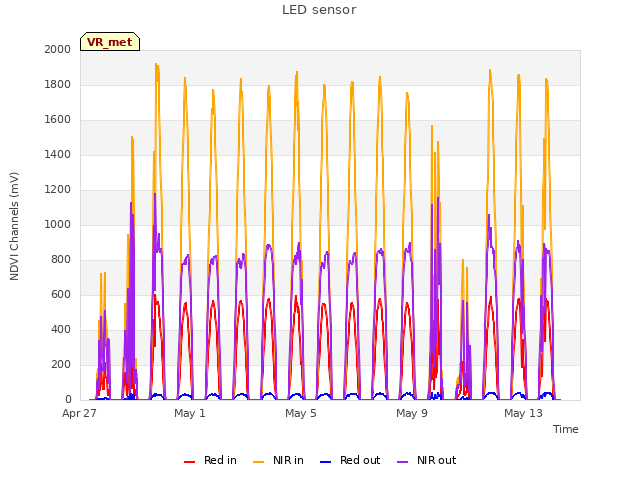
Task: Click the 800 y-axis tick label
Action: tap(61, 260)
